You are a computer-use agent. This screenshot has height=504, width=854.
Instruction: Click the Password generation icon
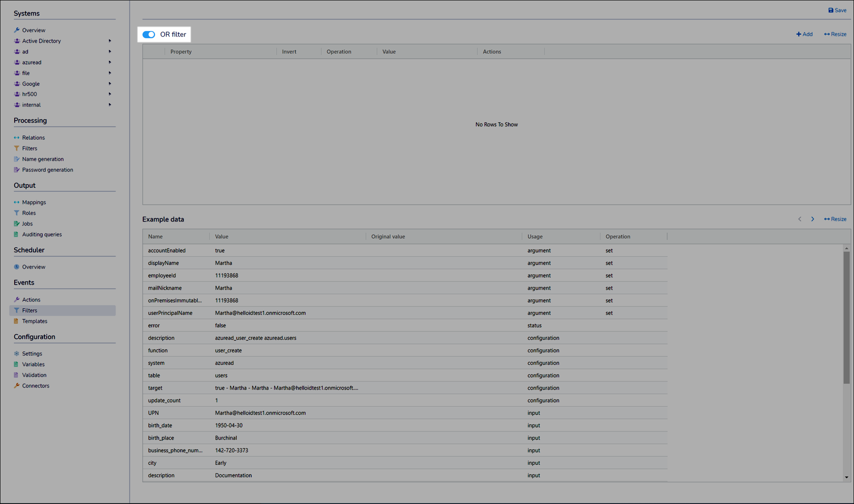pyautogui.click(x=17, y=169)
